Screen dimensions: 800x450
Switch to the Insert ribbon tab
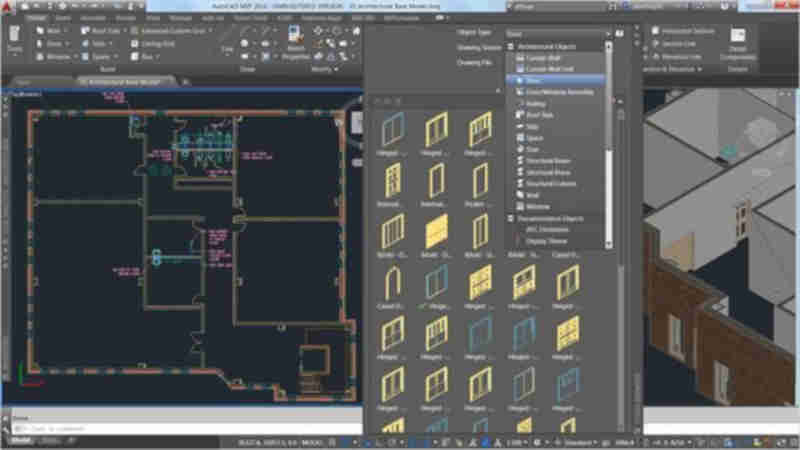pyautogui.click(x=63, y=18)
